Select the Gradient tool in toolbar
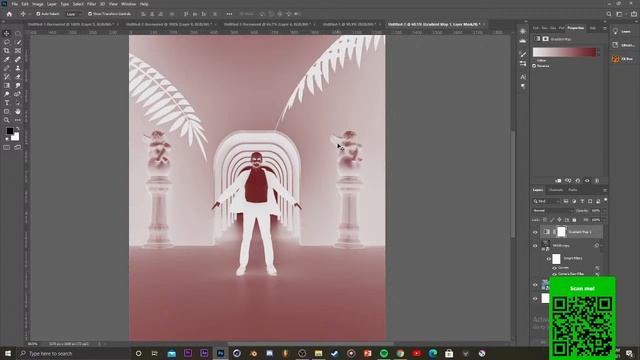 [x=7, y=85]
